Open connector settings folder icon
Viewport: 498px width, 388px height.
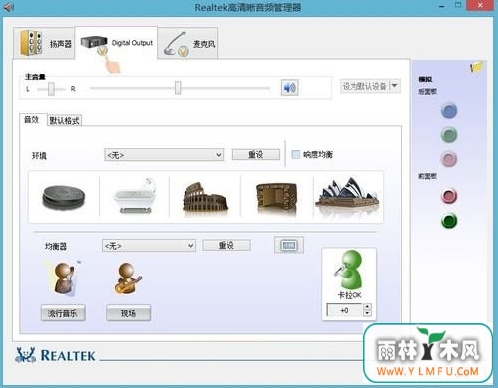point(477,67)
